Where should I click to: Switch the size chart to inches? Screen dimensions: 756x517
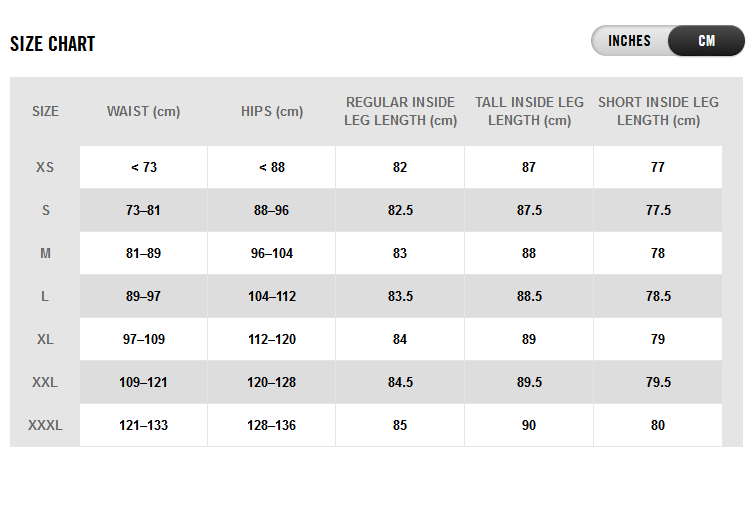pos(630,41)
